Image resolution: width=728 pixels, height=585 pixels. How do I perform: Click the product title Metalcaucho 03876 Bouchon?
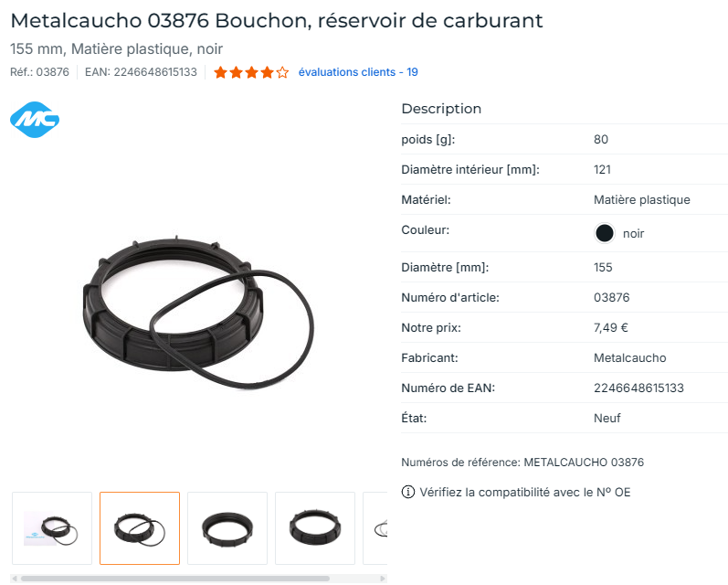tap(277, 20)
